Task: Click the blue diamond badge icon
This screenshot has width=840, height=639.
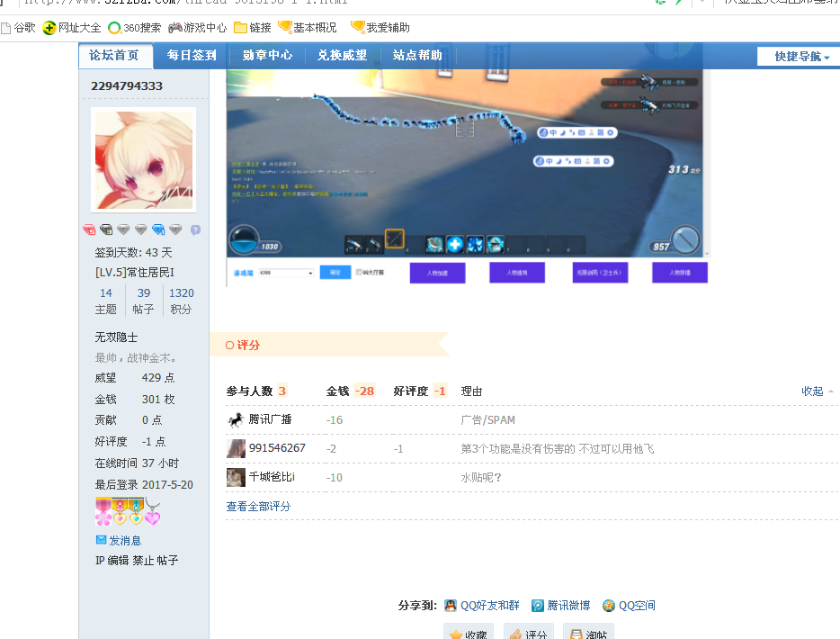Action: click(158, 230)
